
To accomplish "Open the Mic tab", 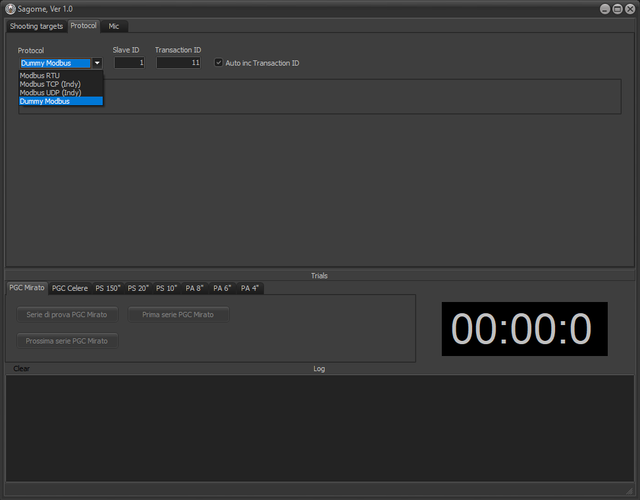I will 114,26.
